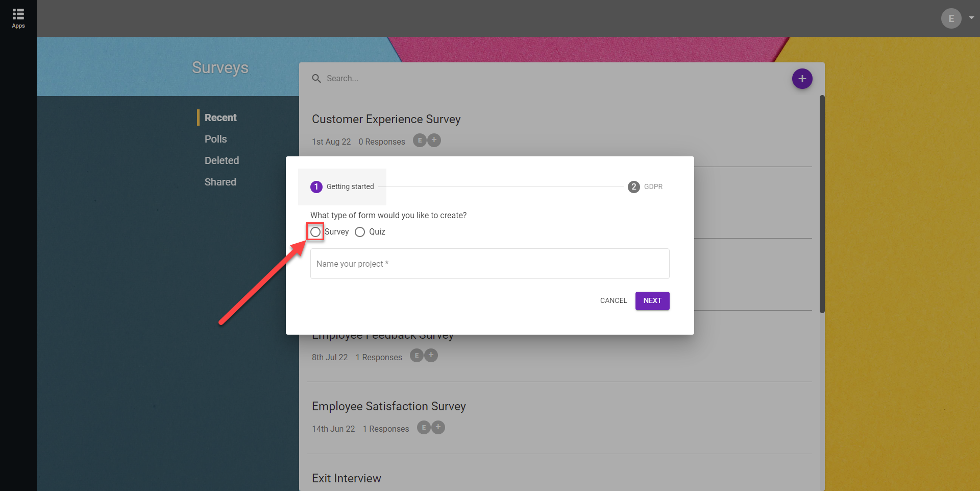Click the NEXT button

click(x=652, y=300)
